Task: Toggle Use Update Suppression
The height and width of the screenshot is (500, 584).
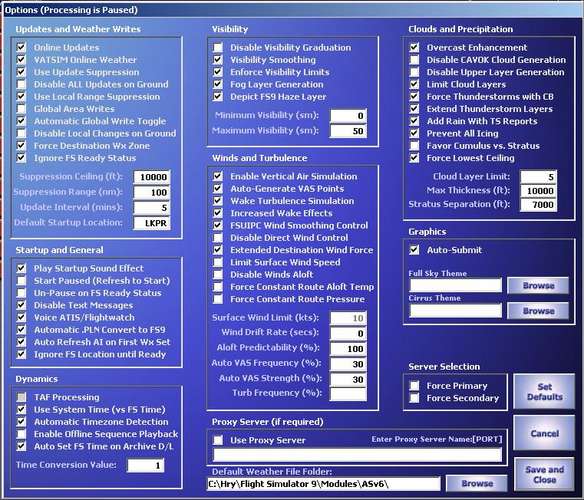Action: [21, 72]
